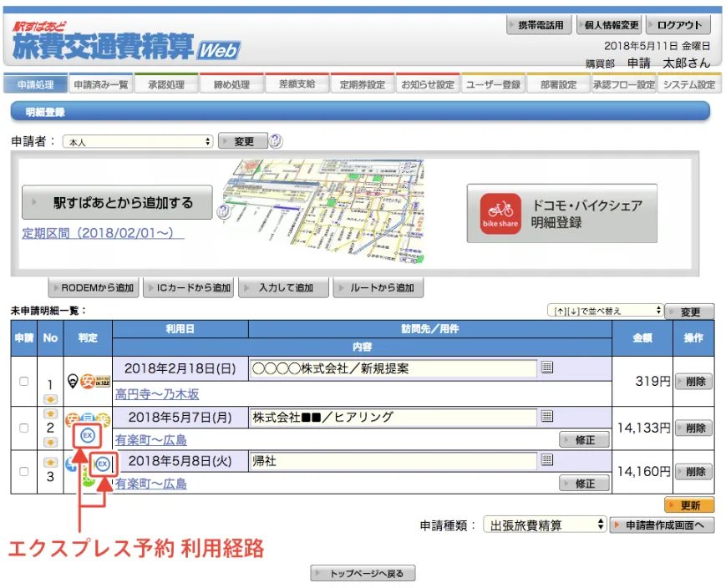Open the 申請種類 dropdown 出張旅費精算

click(545, 525)
